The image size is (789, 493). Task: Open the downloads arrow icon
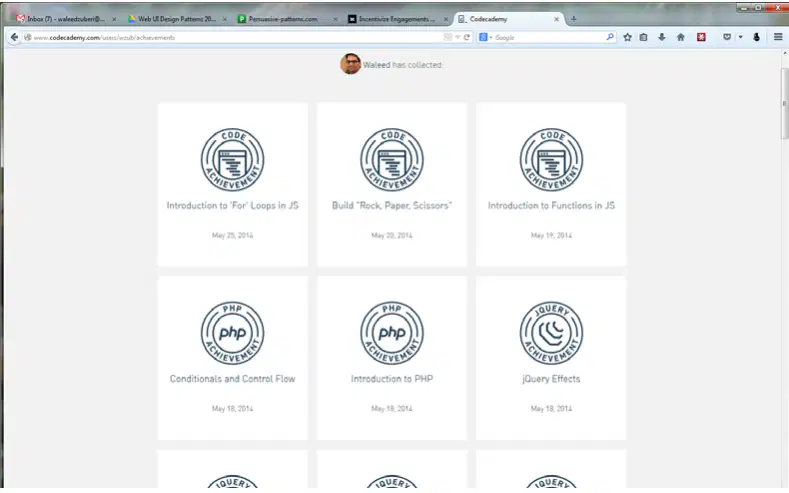click(662, 37)
